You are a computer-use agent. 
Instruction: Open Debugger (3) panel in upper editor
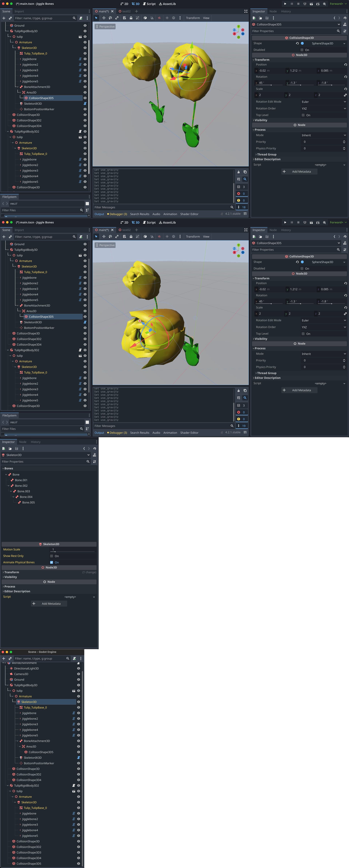coord(117,214)
